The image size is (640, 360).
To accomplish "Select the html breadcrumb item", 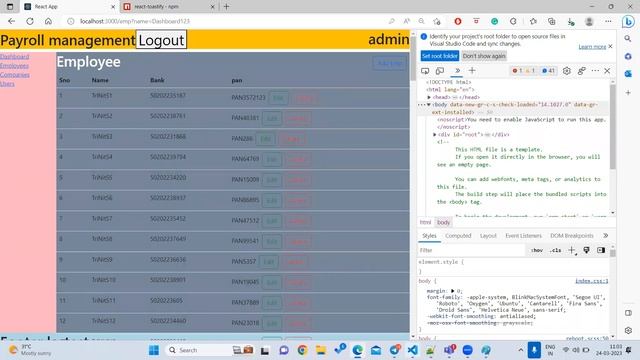I will pyautogui.click(x=425, y=222).
